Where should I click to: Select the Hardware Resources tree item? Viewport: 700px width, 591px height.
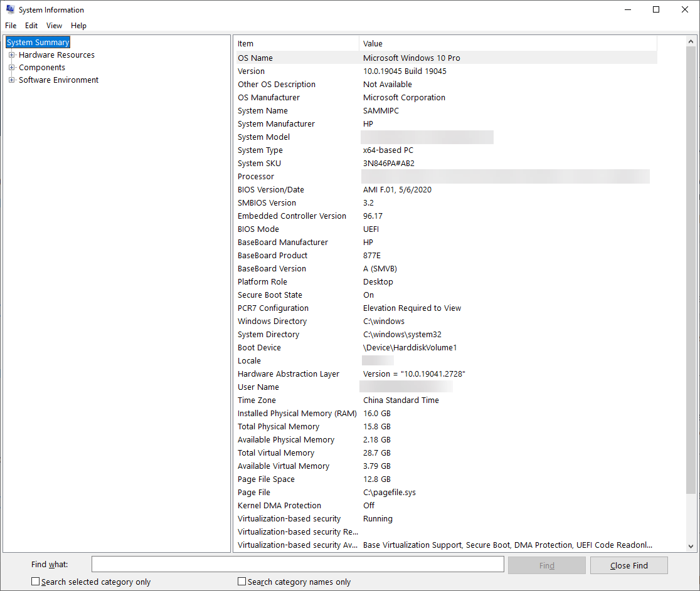tap(56, 55)
